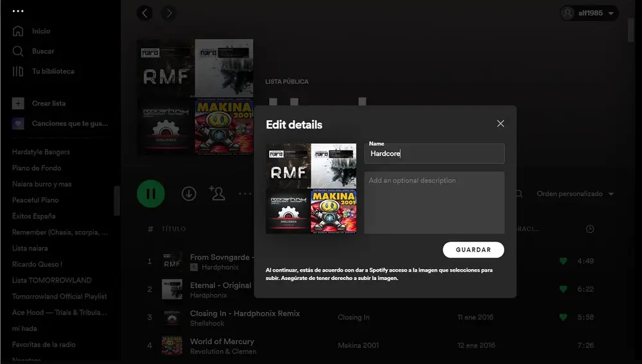642x364 pixels.
Task: Click the optional description text area
Action: point(434,203)
